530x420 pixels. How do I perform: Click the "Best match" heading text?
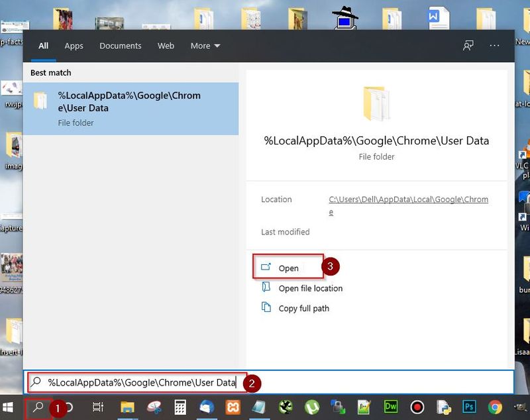tap(51, 73)
